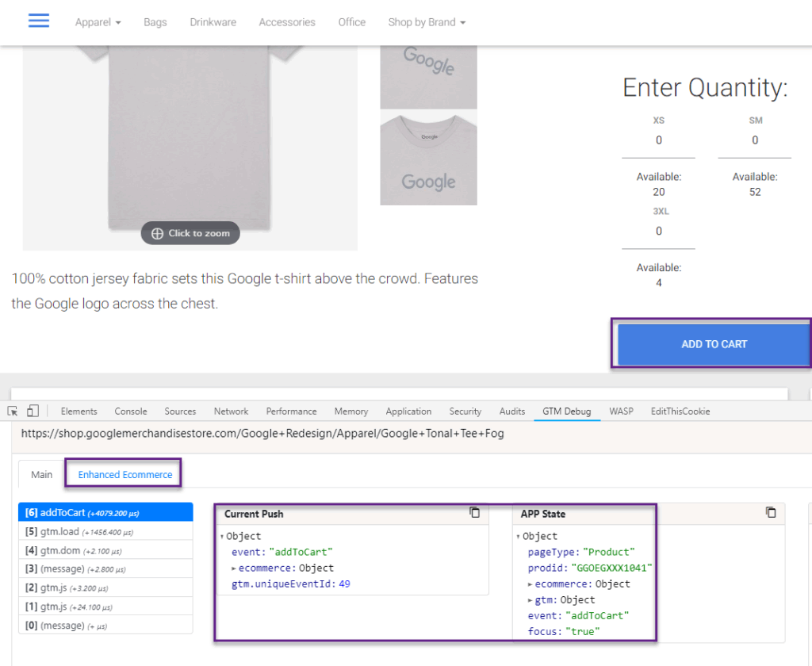Image resolution: width=812 pixels, height=666 pixels.
Task: Click the shop.googlemerchandisestore.com URL text
Action: (262, 434)
